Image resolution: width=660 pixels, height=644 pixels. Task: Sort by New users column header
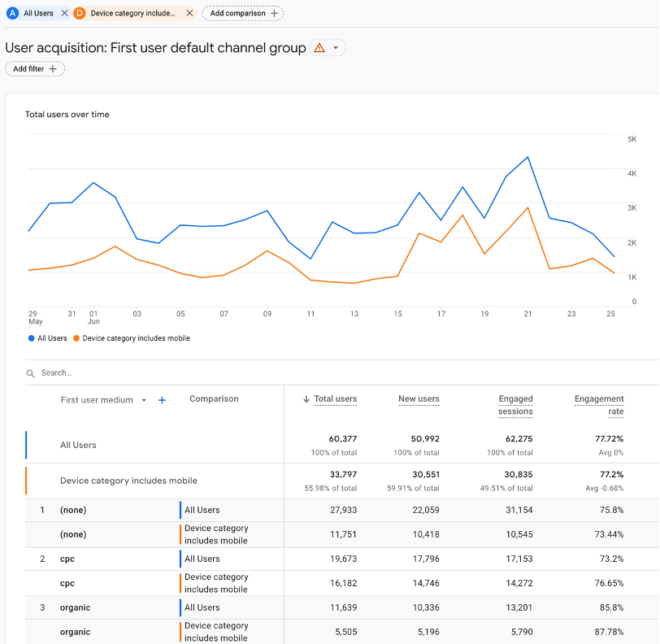click(x=419, y=398)
